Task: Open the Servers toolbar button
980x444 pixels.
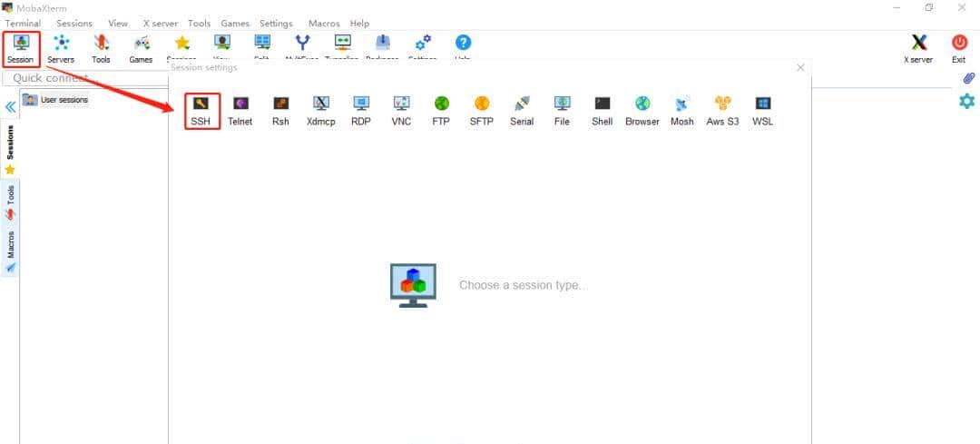Action: (61, 49)
